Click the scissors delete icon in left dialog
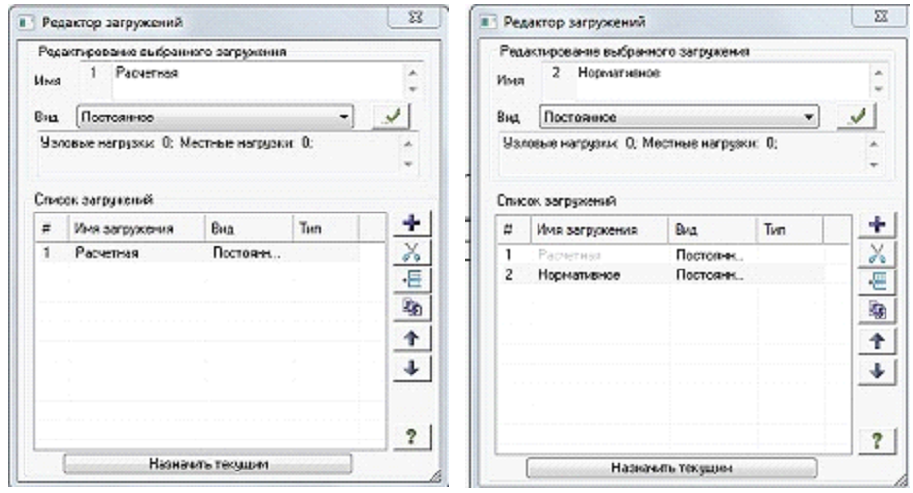Image resolution: width=913 pixels, height=493 pixels. 412,252
